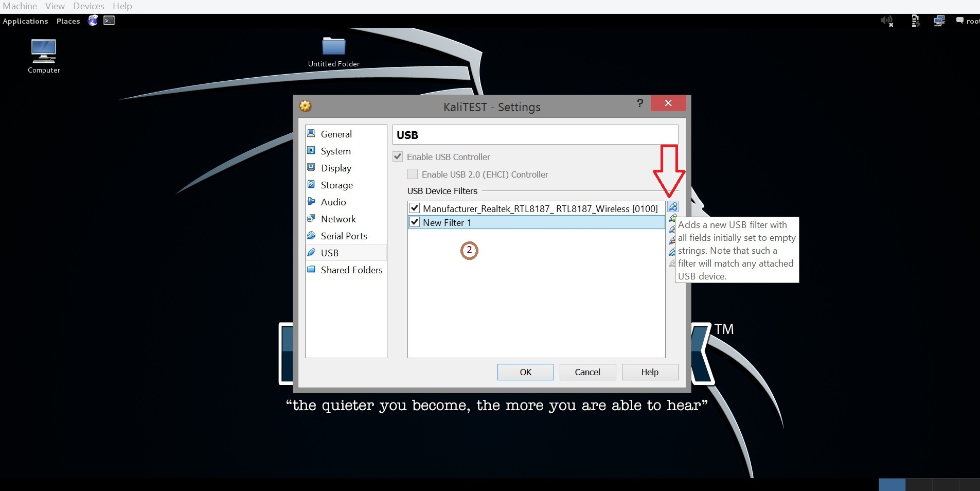Toggle the Enable USB Controller checkbox
This screenshot has height=491, width=980.
point(398,156)
